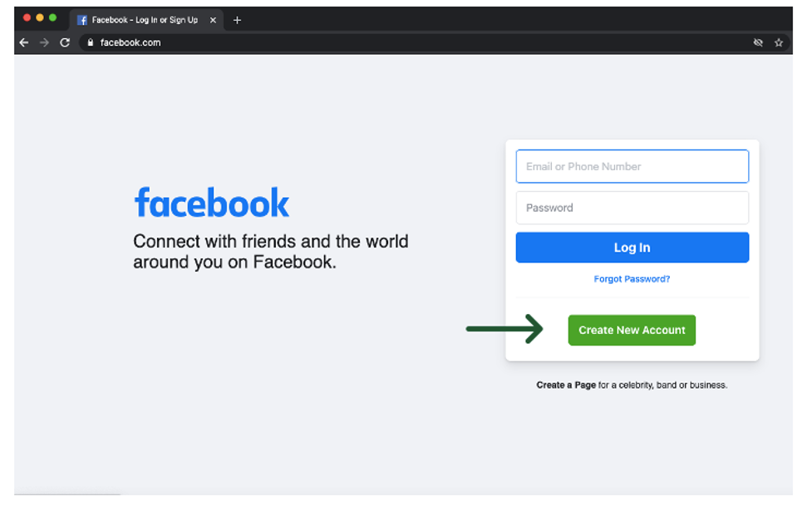Click the crossed-eye tracking icon in address bar

[758, 42]
